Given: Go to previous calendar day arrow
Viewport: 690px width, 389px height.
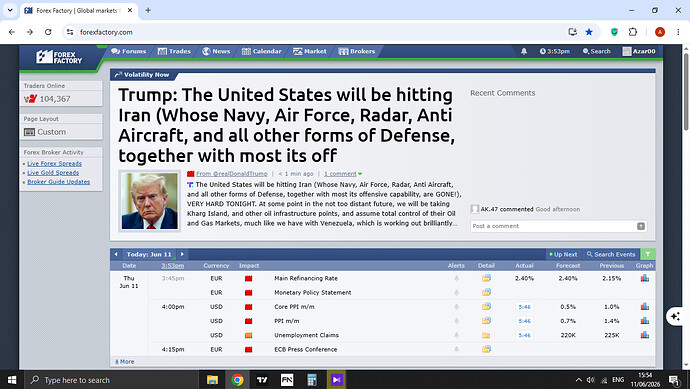Looking at the screenshot, I should pyautogui.click(x=116, y=254).
